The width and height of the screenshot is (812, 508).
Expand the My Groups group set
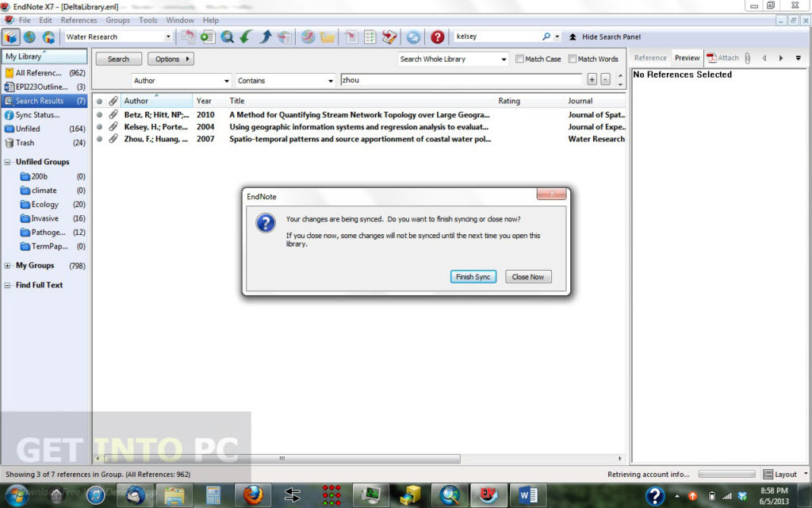pos(7,265)
